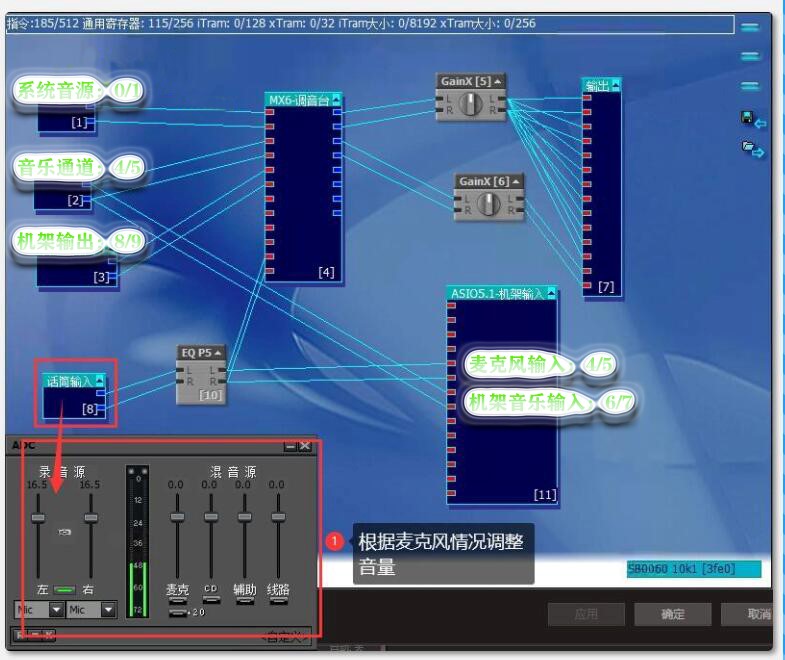
Task: Toggle the mute switch under 线路
Action: tap(278, 600)
